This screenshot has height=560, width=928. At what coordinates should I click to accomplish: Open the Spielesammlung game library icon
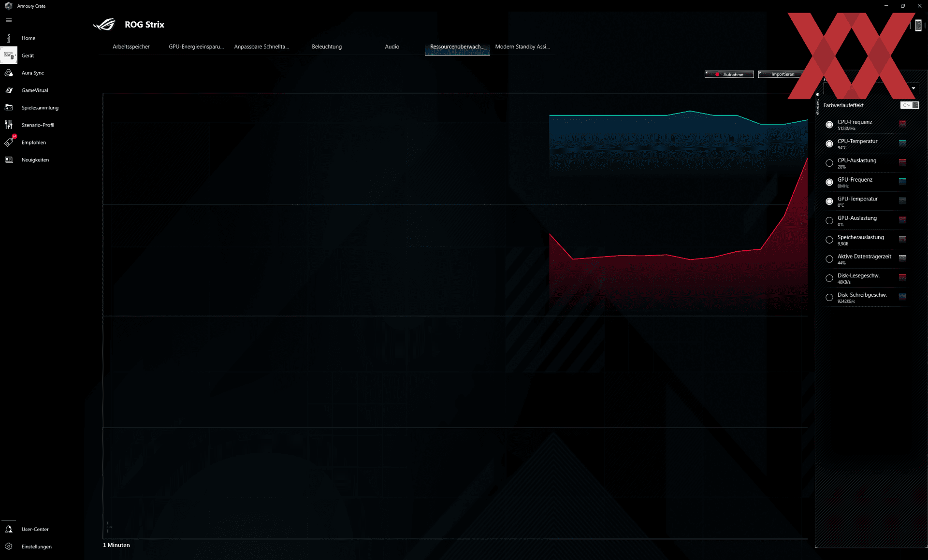[9, 108]
